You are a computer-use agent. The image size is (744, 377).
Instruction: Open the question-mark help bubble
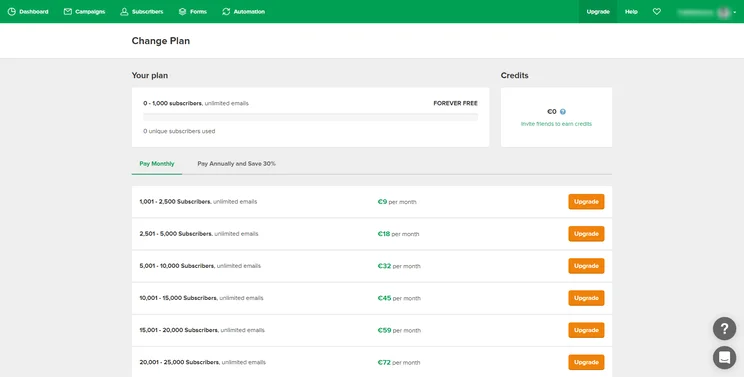[x=724, y=329]
